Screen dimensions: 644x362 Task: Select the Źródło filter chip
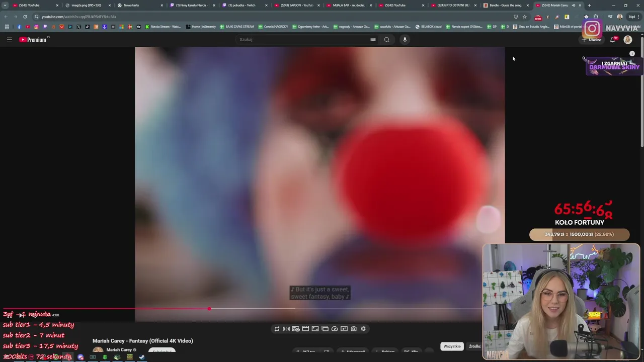[x=474, y=346]
